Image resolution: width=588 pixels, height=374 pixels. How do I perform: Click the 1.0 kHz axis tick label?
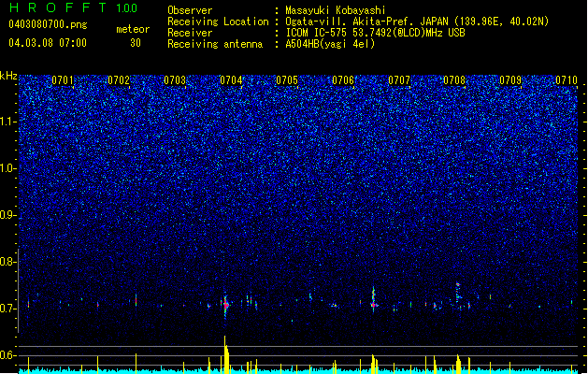[x=8, y=168]
